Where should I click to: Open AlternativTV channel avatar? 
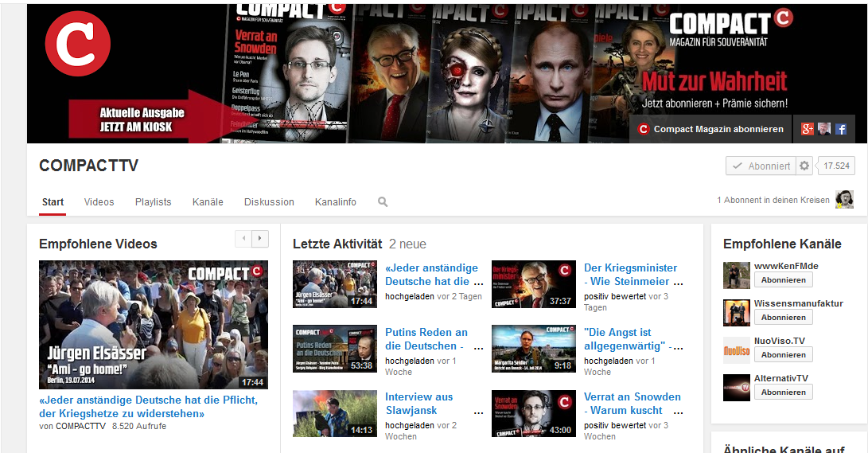[736, 388]
